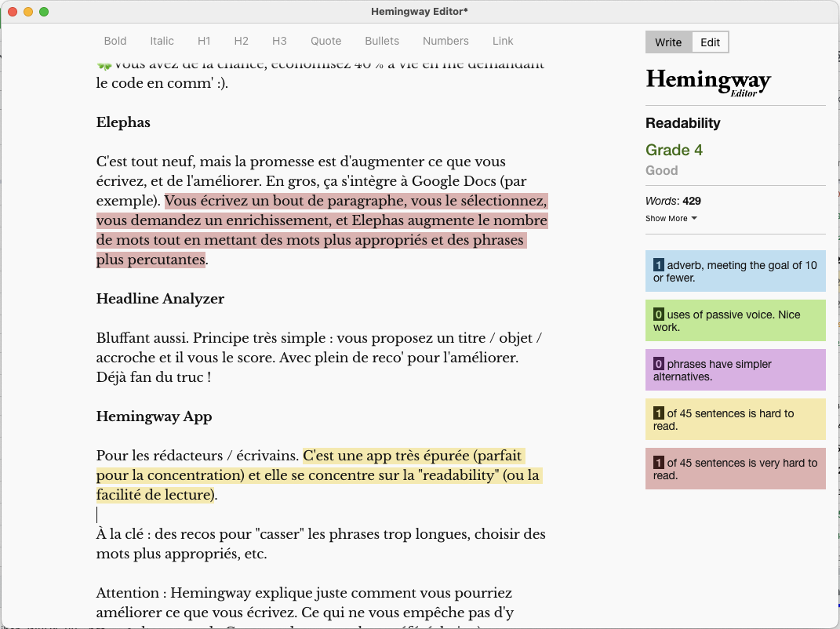Set heading level H2
The height and width of the screenshot is (629, 840).
click(x=241, y=41)
